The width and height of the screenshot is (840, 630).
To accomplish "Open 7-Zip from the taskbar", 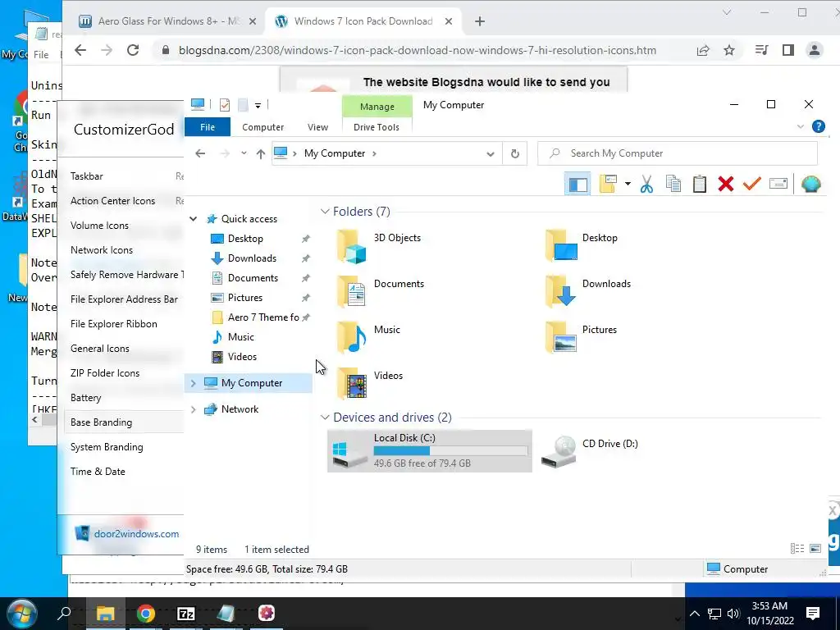I will 186,614.
